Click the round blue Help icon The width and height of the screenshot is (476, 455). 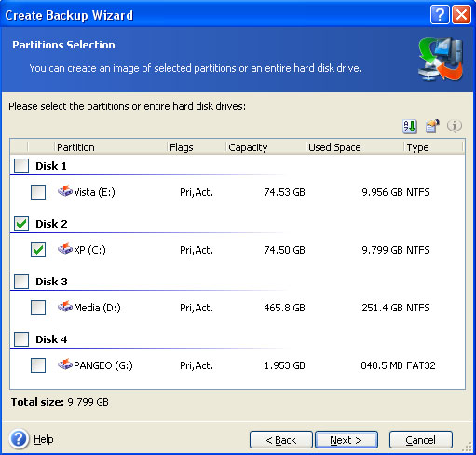coord(19,439)
